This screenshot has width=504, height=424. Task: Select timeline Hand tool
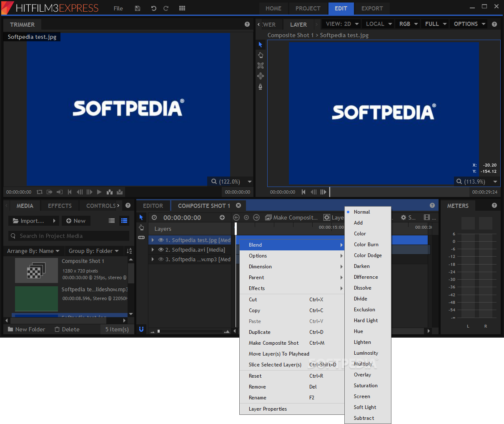(x=141, y=227)
